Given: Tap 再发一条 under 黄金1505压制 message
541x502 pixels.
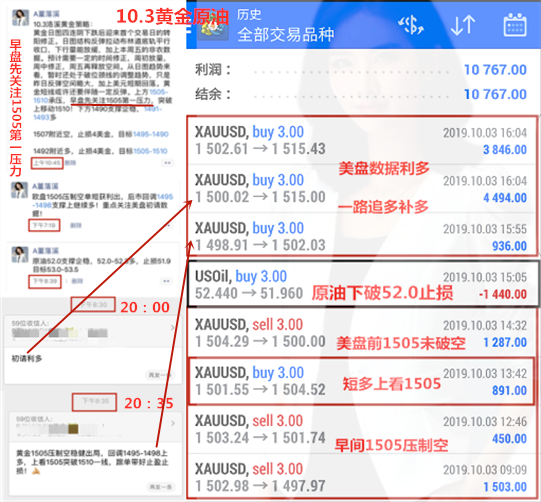Looking at the screenshot, I should [x=161, y=487].
